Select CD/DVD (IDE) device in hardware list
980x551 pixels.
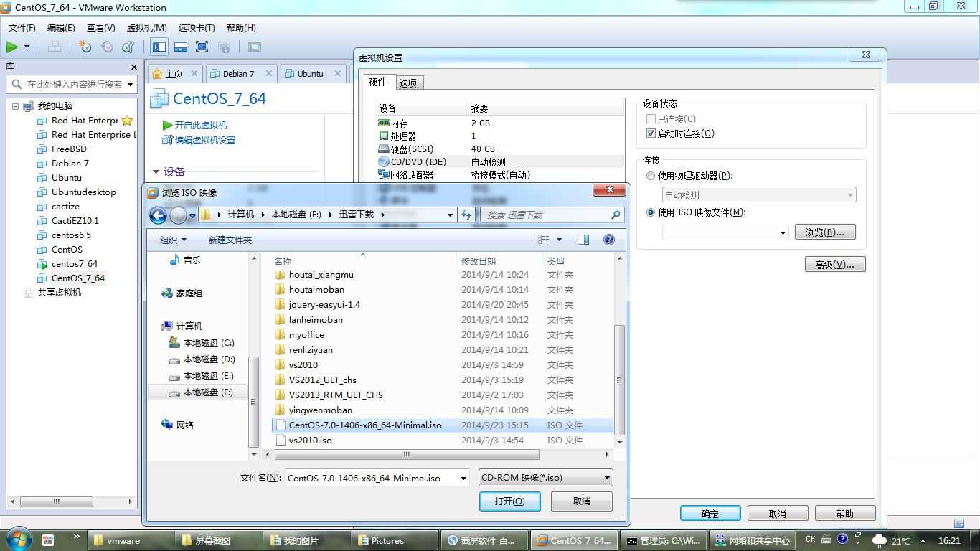[x=500, y=162]
